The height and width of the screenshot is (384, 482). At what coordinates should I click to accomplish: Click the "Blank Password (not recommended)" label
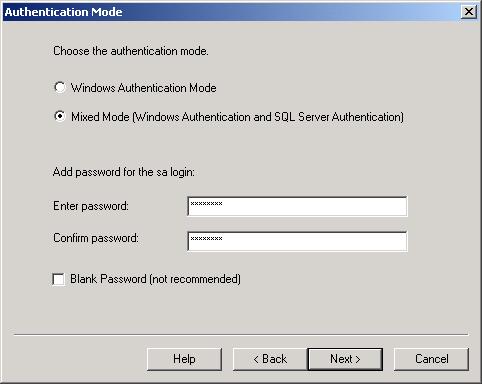click(155, 279)
